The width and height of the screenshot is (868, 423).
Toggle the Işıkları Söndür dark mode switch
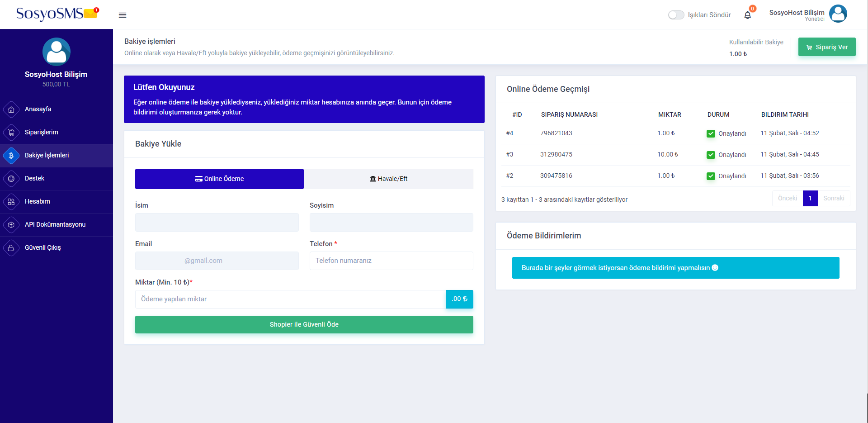tap(676, 15)
